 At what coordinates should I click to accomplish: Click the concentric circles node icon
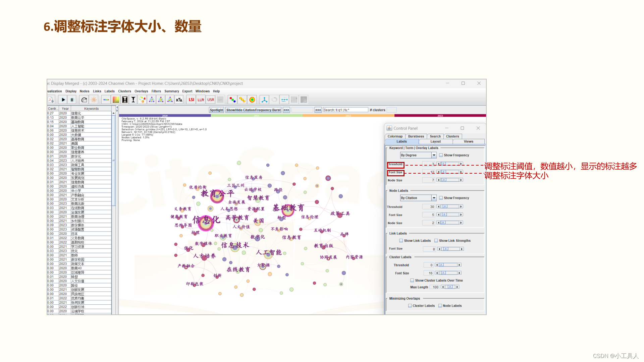coord(252,100)
